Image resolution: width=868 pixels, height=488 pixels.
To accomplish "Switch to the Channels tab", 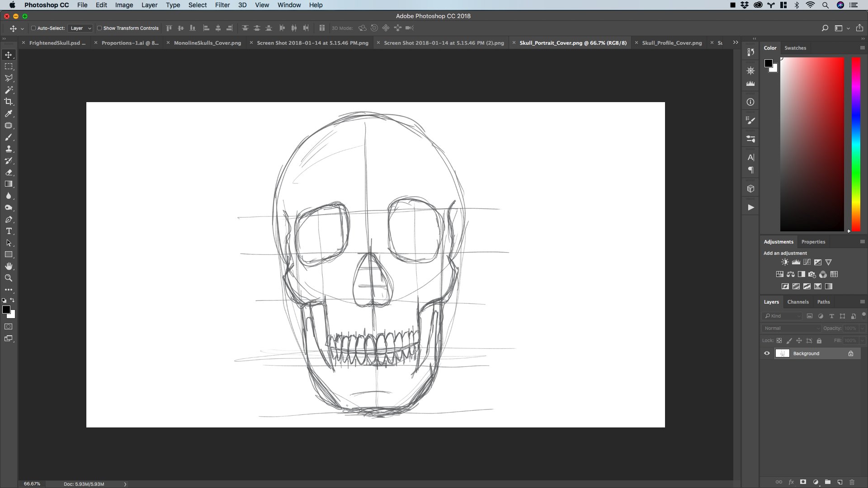I will point(797,302).
